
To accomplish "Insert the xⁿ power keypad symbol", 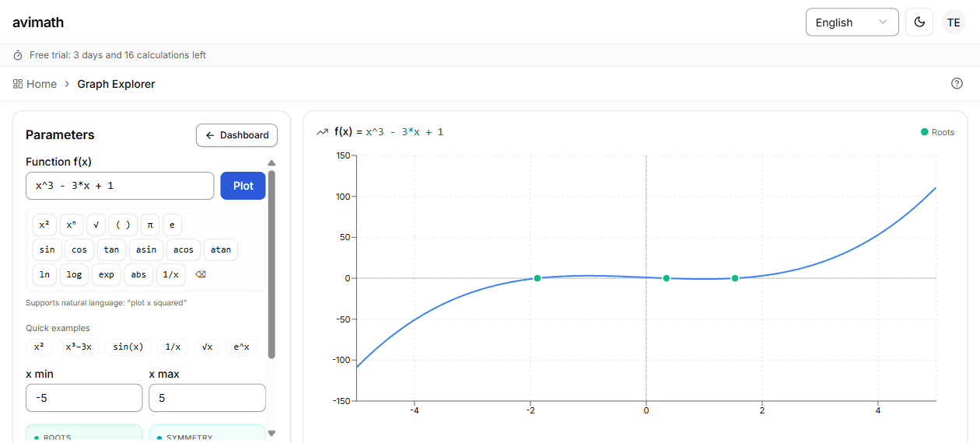I will click(x=72, y=225).
